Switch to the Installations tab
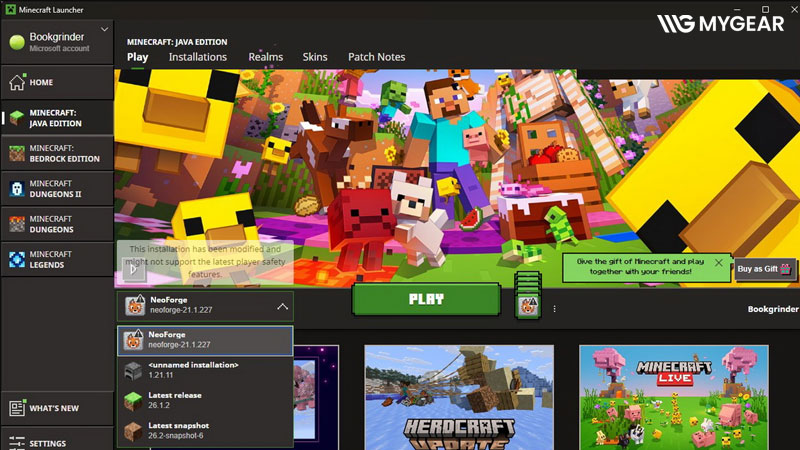The height and width of the screenshot is (450, 800). [198, 57]
